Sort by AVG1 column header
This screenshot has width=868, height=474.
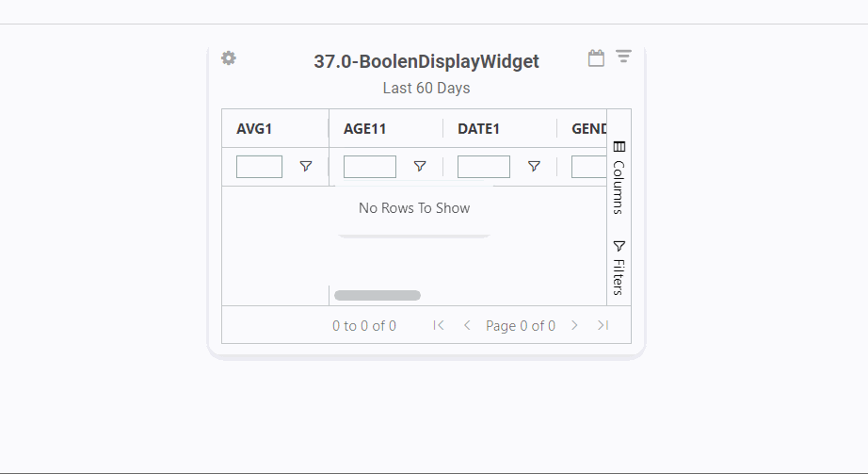click(254, 129)
